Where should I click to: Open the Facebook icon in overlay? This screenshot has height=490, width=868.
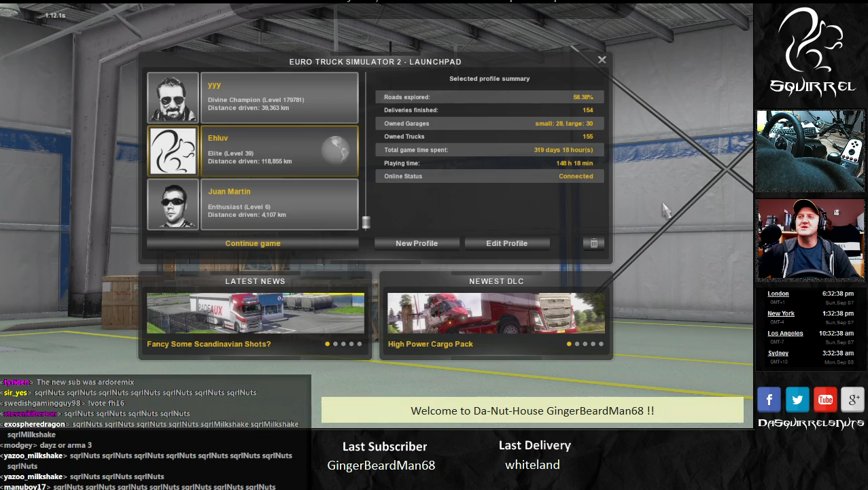click(769, 400)
